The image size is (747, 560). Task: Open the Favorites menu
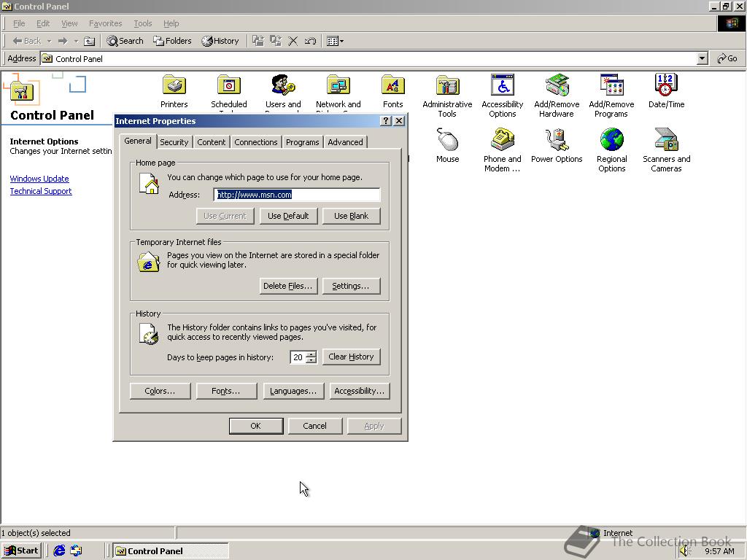click(x=105, y=23)
